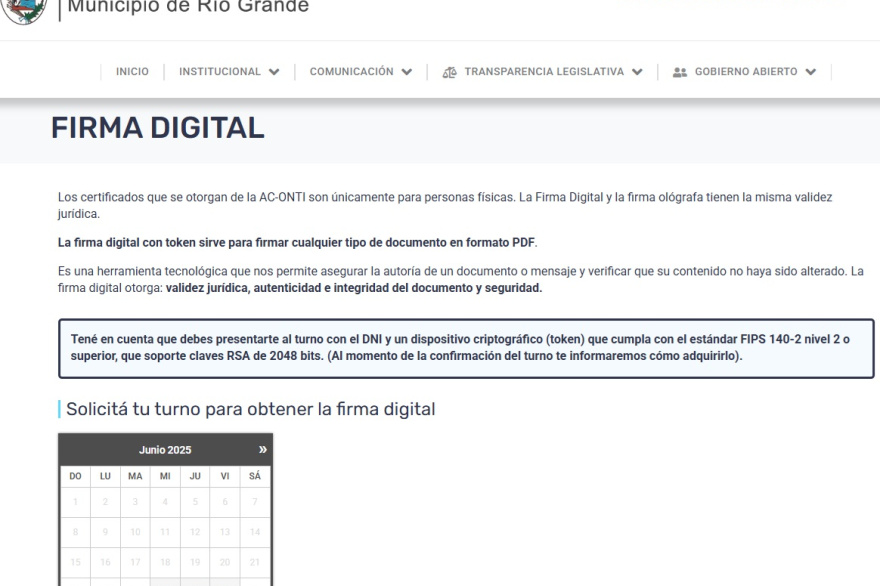Click the JU weekday column header

tap(195, 476)
